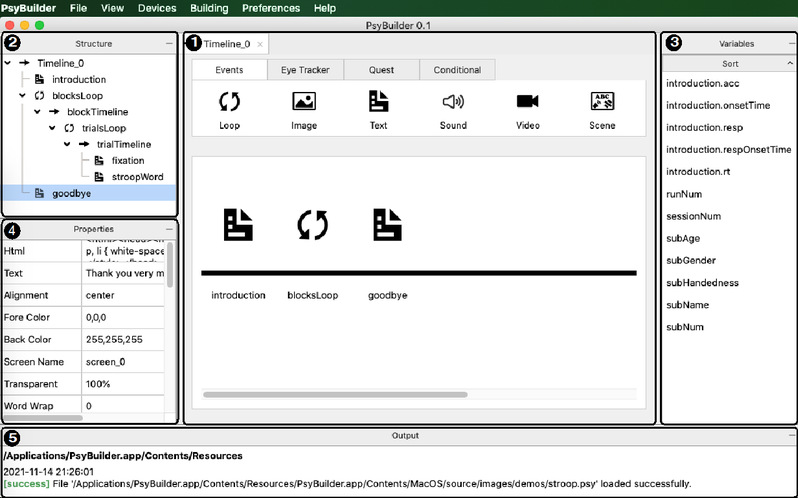This screenshot has width=798, height=498.
Task: Select the Video event icon
Action: 528,101
